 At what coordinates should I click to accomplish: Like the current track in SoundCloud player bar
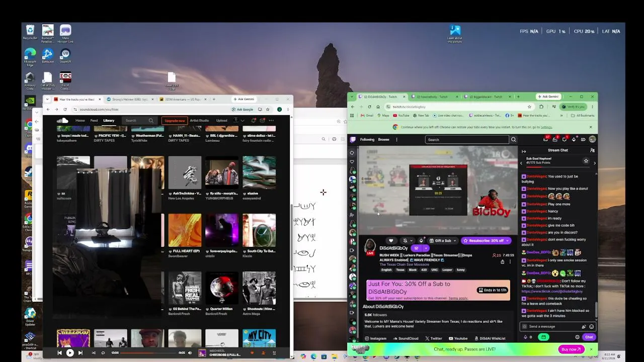252,353
